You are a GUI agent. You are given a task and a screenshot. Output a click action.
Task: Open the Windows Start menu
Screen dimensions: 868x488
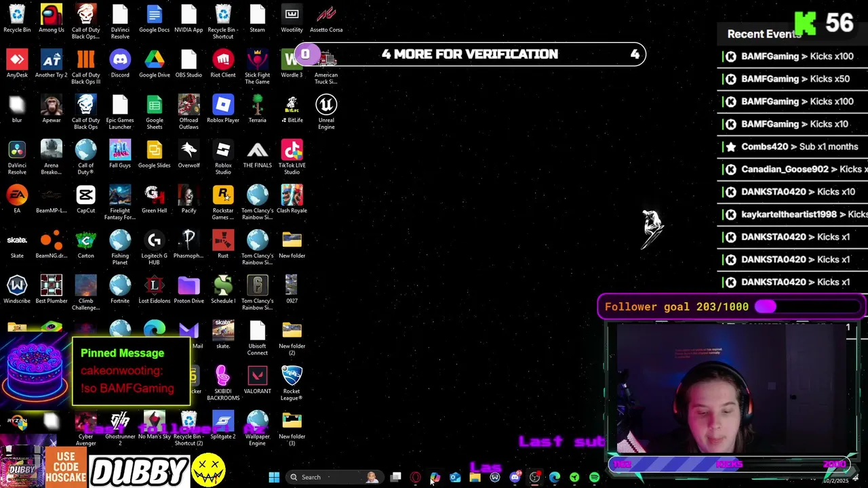(274, 477)
